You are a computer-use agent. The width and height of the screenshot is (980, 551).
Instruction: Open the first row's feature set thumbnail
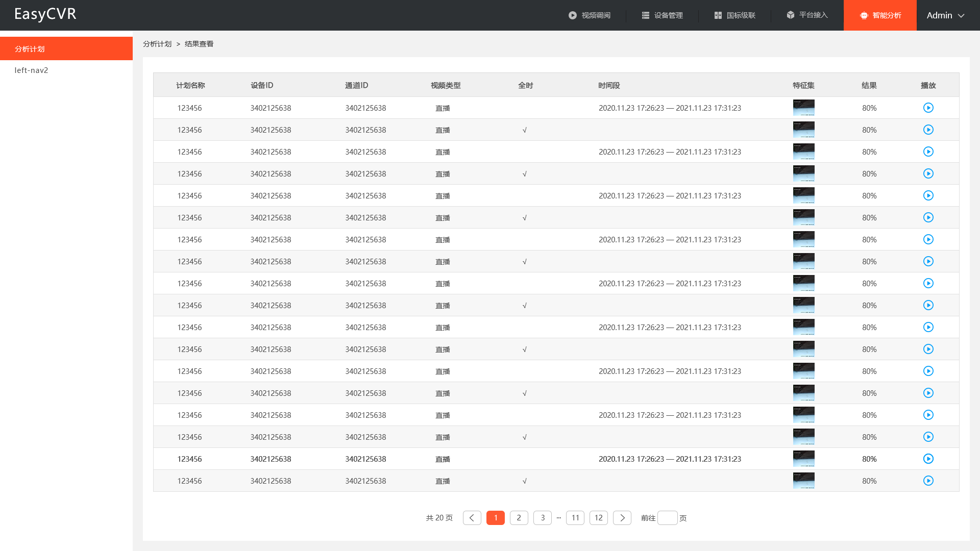click(x=803, y=108)
